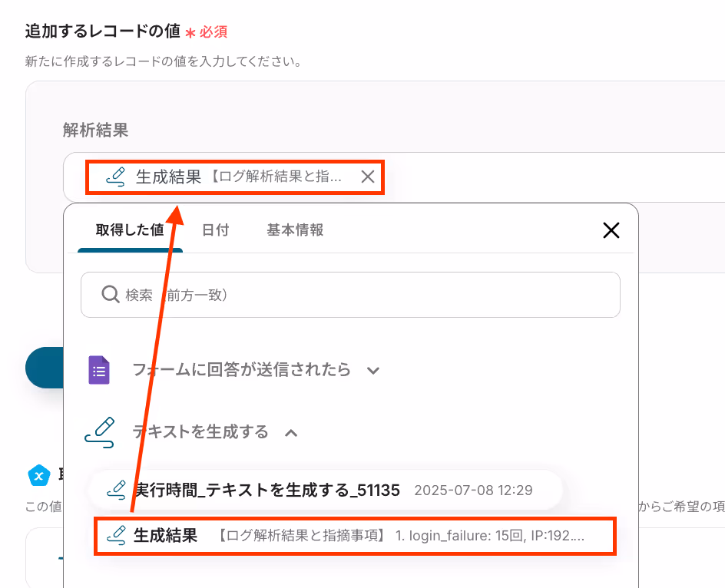The image size is (725, 588).
Task: Click the magnifier icon in the search box
Action: tap(111, 294)
